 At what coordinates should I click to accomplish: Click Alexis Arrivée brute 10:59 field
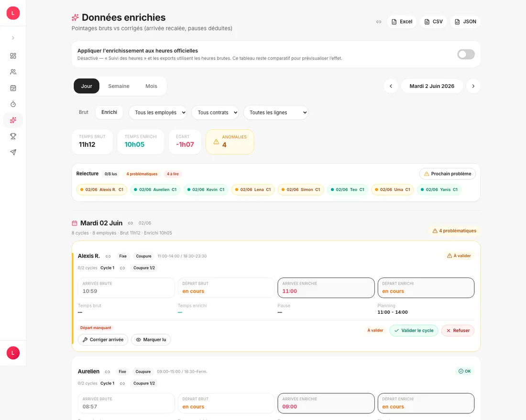126,288
